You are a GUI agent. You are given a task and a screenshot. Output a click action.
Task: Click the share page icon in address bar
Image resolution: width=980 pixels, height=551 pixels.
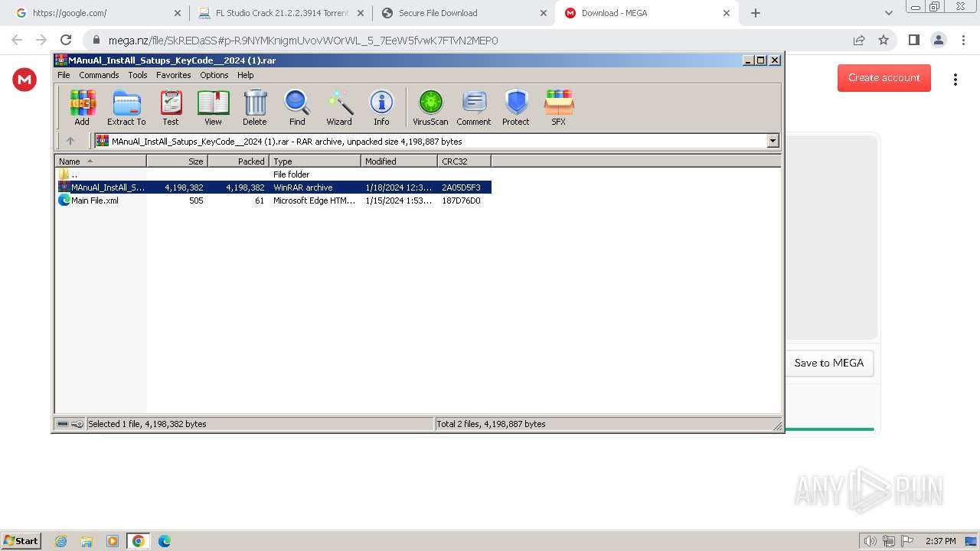point(859,40)
